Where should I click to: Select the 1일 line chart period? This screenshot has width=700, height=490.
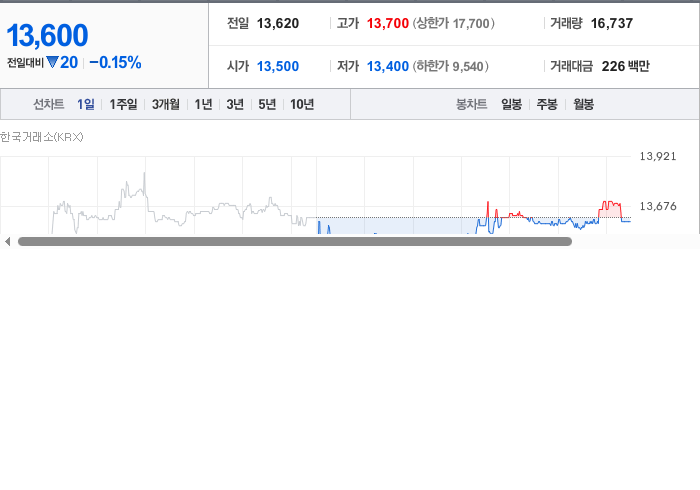[85, 104]
